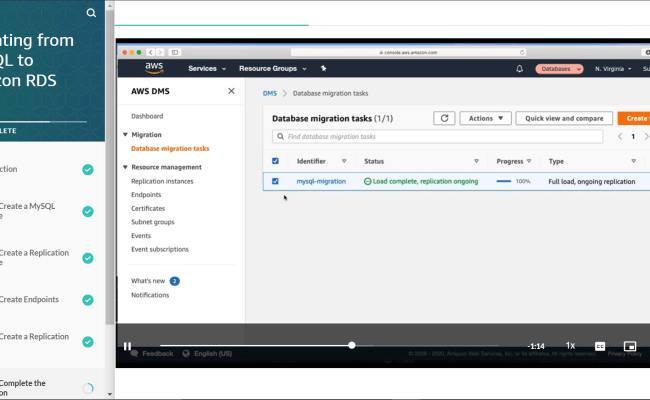Image resolution: width=650 pixels, height=400 pixels.
Task: Open Replication instances page
Action: [x=162, y=181]
